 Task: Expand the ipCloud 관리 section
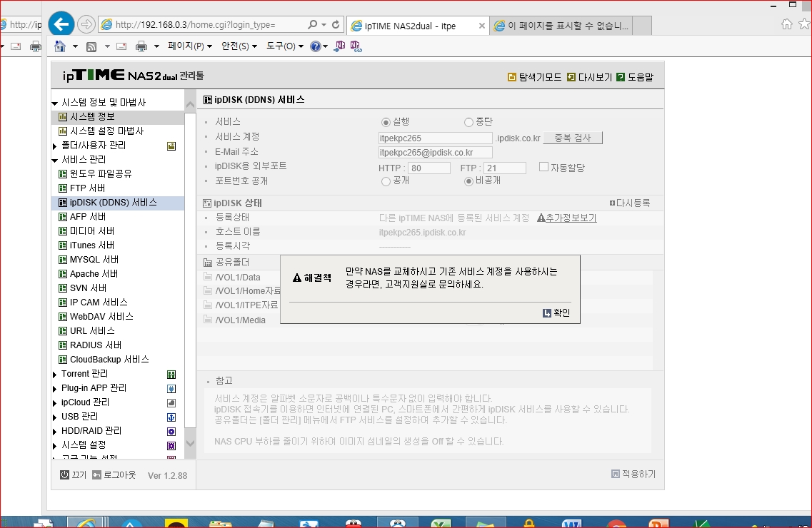pyautogui.click(x=54, y=403)
